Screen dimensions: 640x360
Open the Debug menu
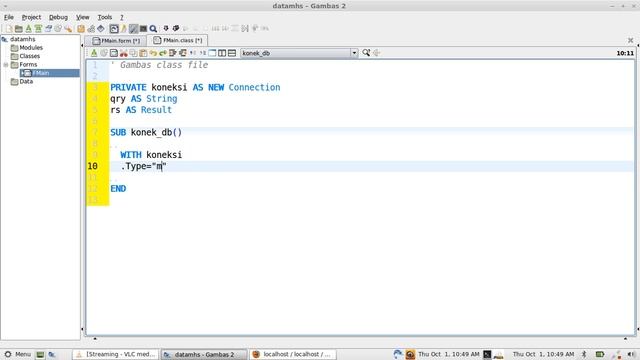coord(58,17)
